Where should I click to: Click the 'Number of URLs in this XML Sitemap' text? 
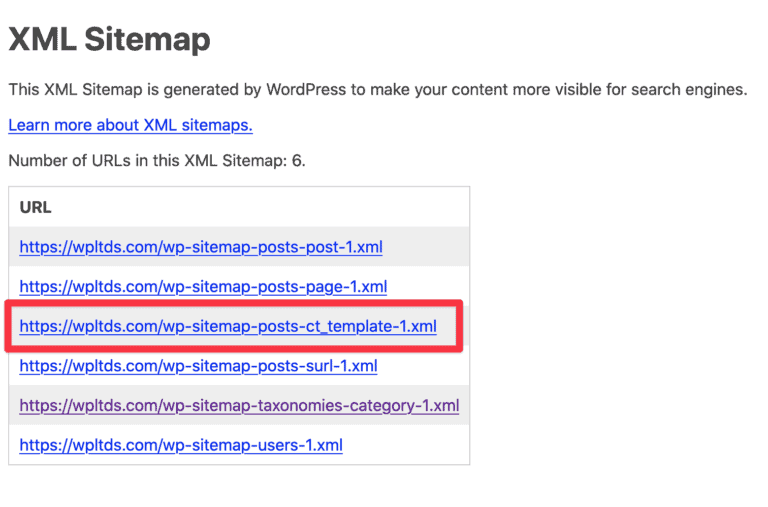click(140, 160)
